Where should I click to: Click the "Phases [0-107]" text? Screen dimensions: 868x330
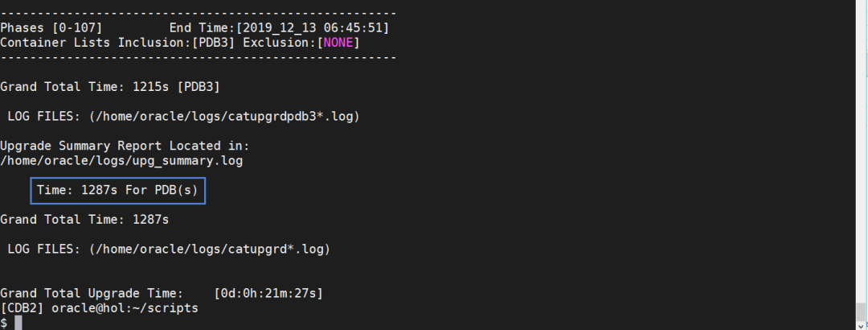pos(52,28)
